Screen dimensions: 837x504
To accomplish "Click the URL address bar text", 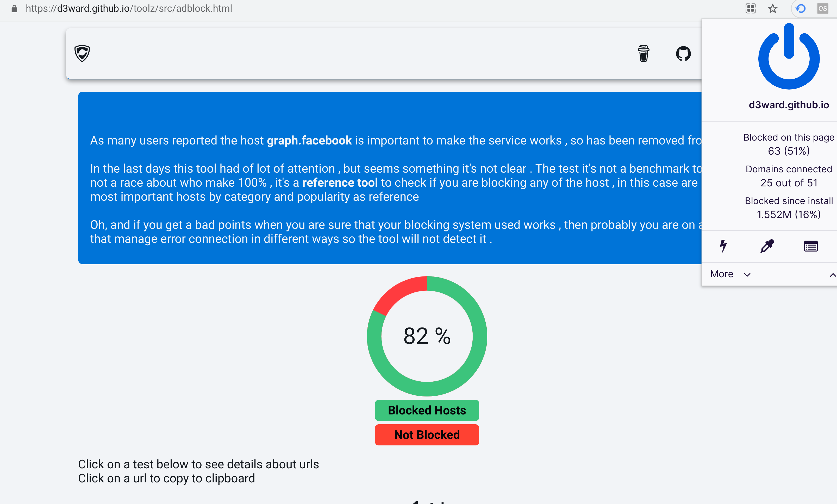I will 129,9.
